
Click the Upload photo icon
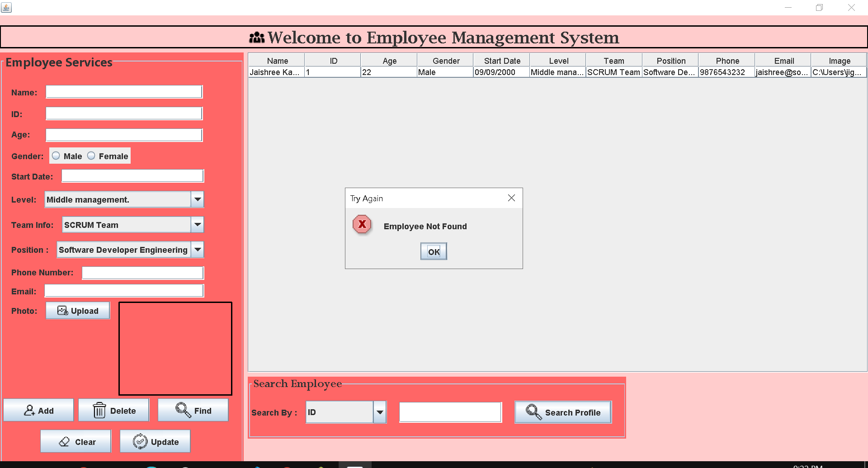point(62,311)
